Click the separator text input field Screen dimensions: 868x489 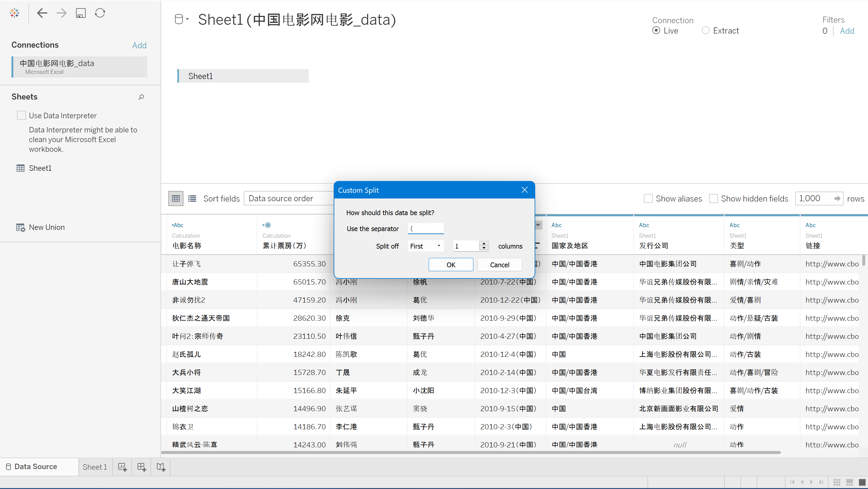click(x=426, y=228)
